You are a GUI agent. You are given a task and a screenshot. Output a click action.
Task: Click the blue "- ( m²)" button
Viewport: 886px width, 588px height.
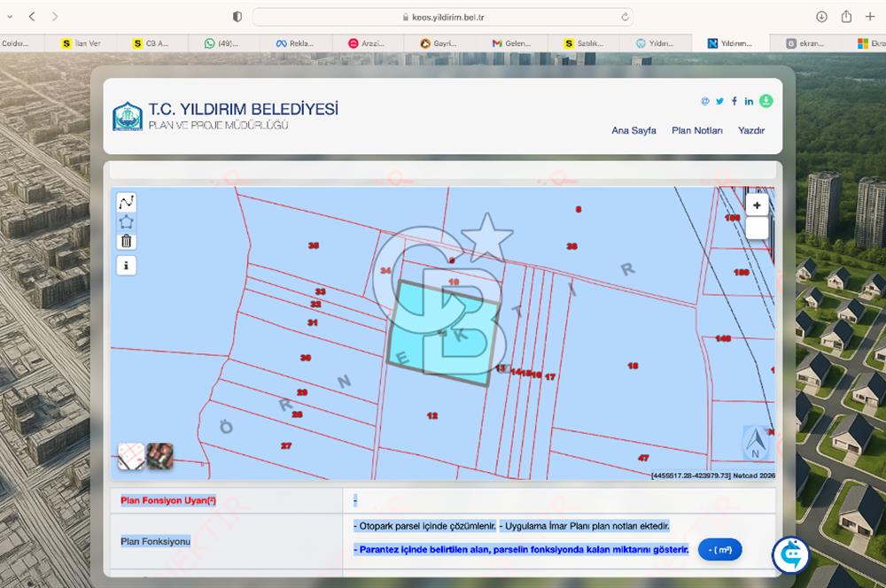[719, 550]
